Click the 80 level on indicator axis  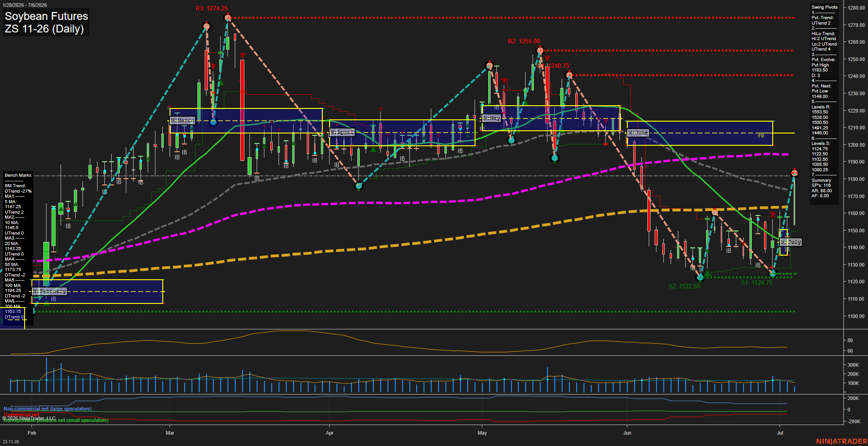tap(850, 340)
